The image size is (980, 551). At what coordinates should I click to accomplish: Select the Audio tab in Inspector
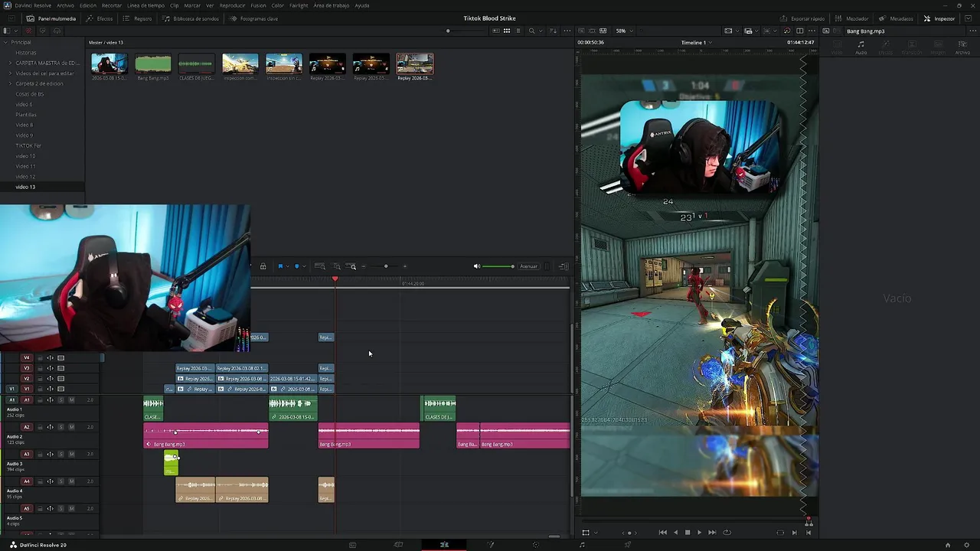pyautogui.click(x=861, y=47)
